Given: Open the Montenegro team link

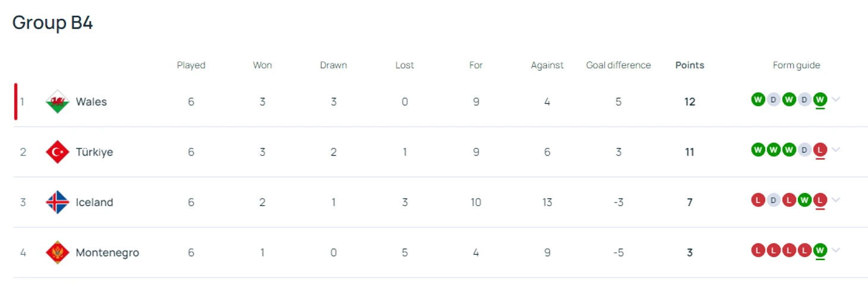Looking at the screenshot, I should [107, 252].
